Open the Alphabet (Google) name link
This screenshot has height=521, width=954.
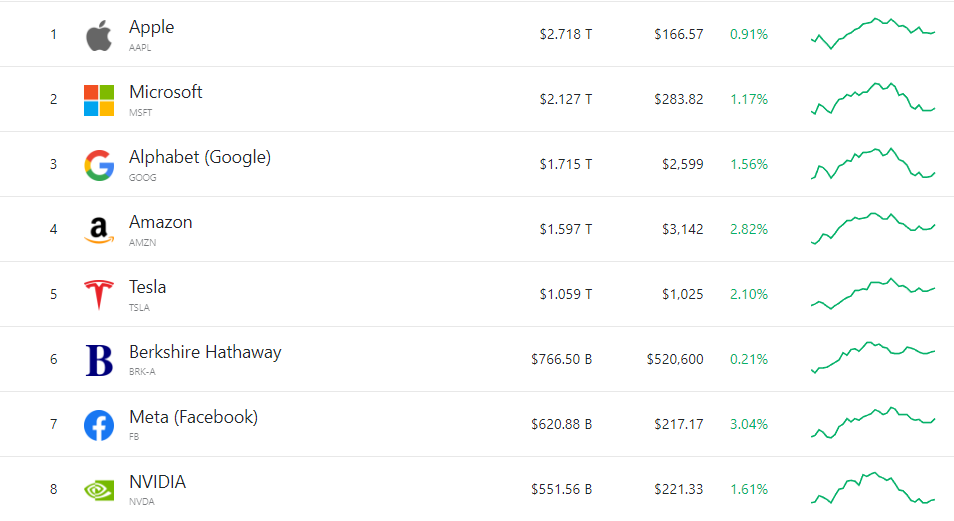199,157
